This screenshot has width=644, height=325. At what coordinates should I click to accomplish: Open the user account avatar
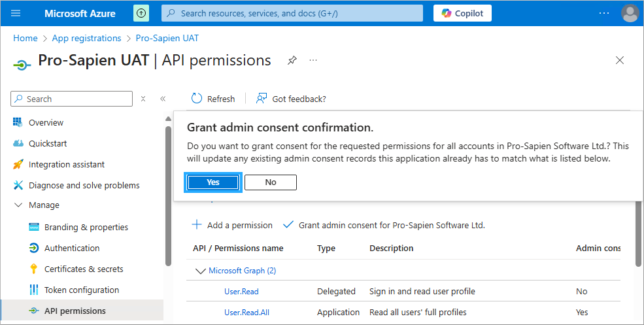[x=630, y=13]
